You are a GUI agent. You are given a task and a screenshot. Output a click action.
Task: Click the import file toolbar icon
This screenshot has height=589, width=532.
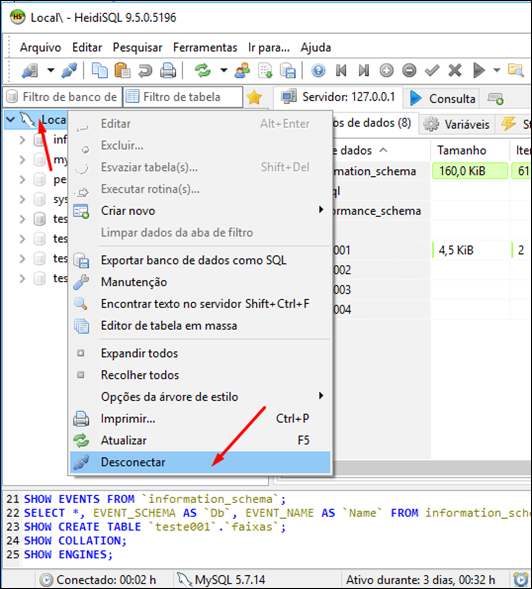point(265,70)
